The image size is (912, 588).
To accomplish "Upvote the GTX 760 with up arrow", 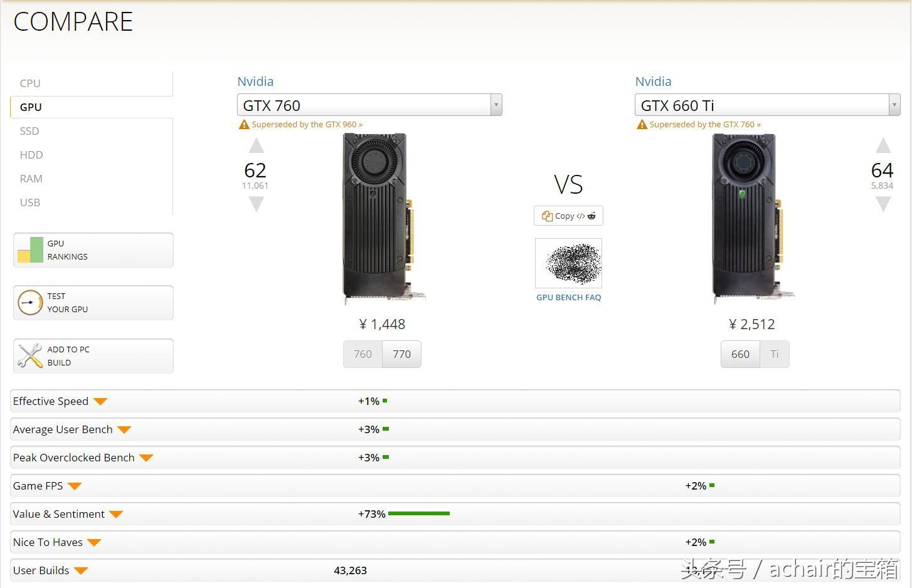I will 256,146.
